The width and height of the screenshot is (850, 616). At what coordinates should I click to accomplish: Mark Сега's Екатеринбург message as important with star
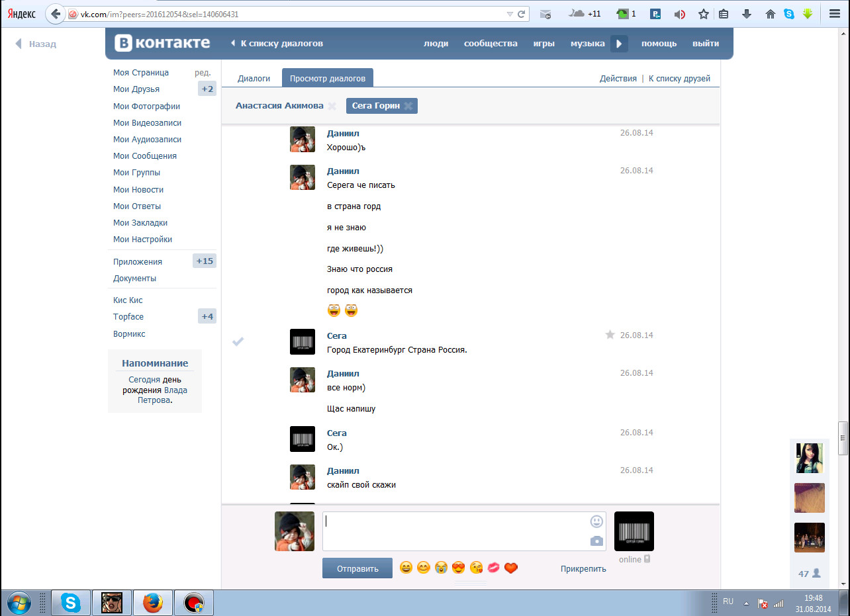[610, 335]
